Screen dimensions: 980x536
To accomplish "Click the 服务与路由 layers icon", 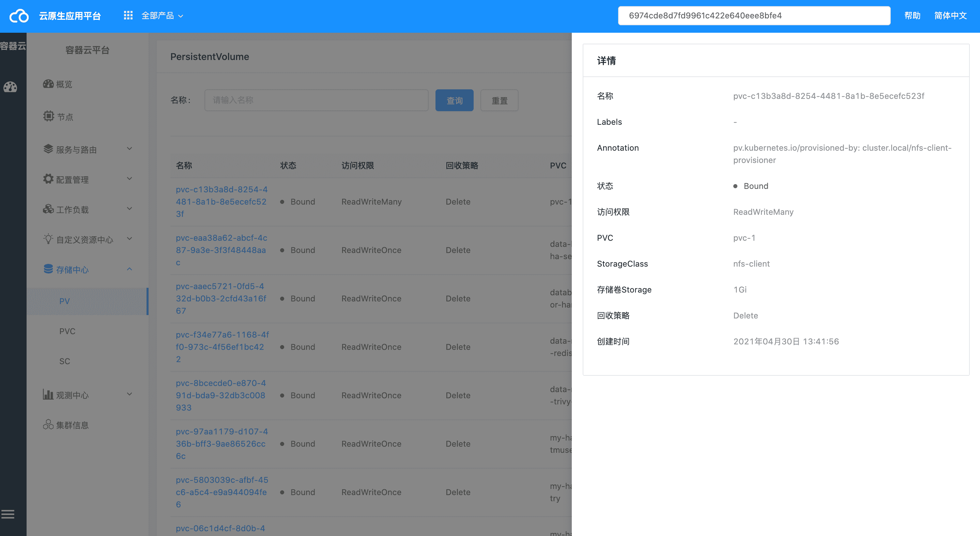I will click(x=48, y=149).
